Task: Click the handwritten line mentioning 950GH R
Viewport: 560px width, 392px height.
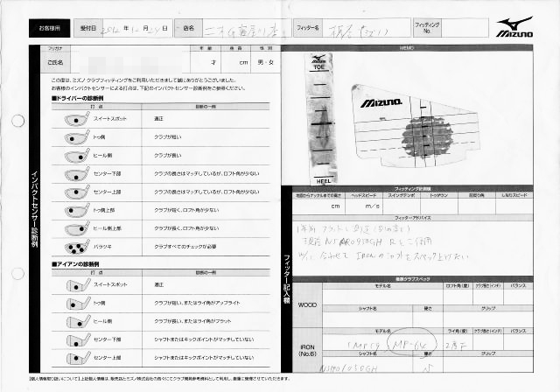Action: (x=367, y=241)
